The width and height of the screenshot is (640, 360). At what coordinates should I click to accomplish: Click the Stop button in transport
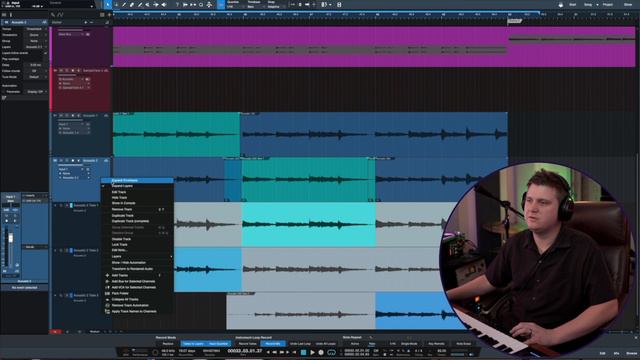click(x=303, y=352)
